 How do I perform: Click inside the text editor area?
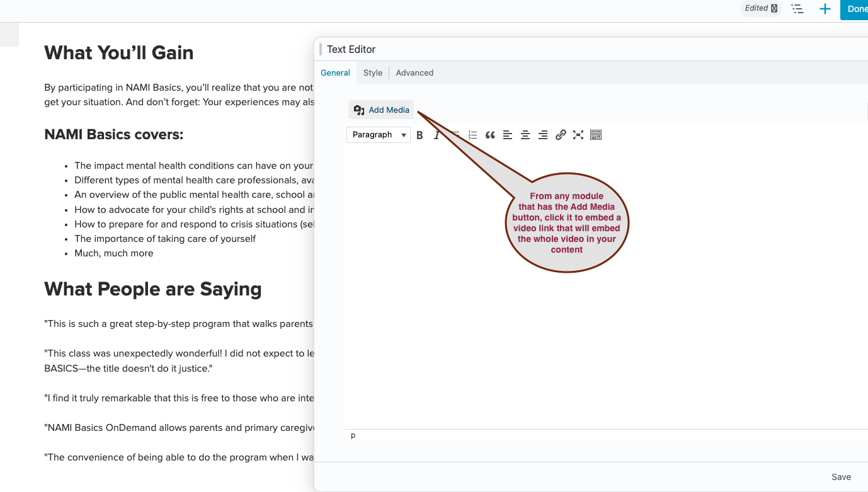(606, 287)
